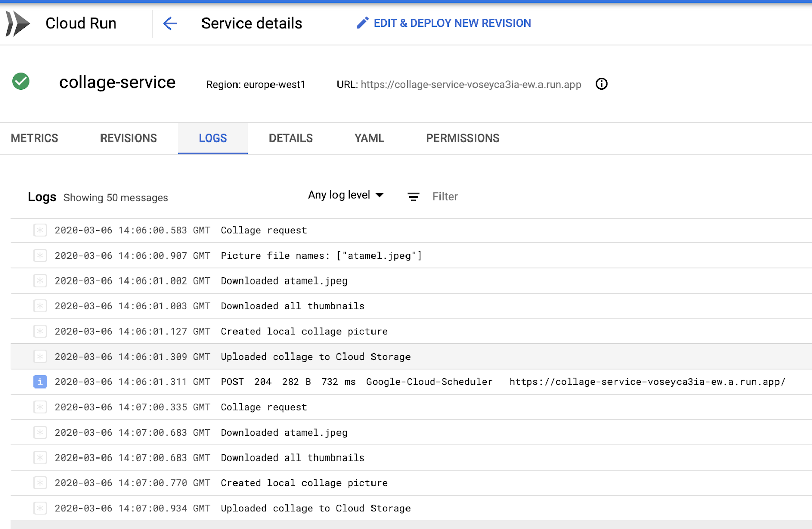This screenshot has width=812, height=529.
Task: Click the filter lines icon
Action: tap(413, 197)
